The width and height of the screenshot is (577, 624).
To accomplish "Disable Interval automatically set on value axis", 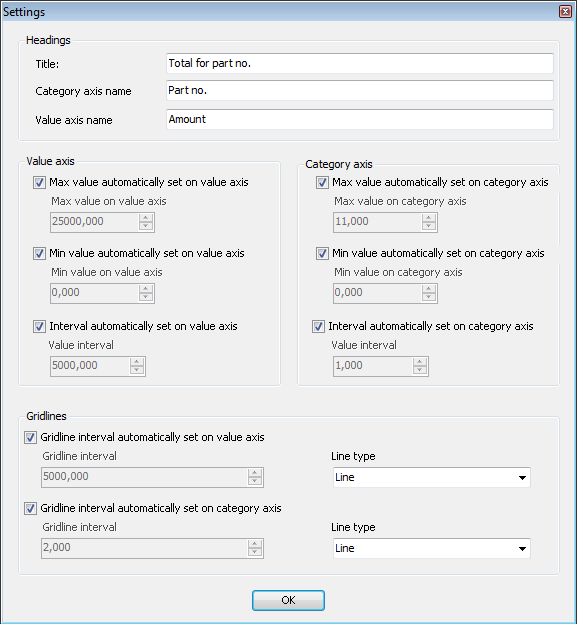I will click(x=39, y=327).
